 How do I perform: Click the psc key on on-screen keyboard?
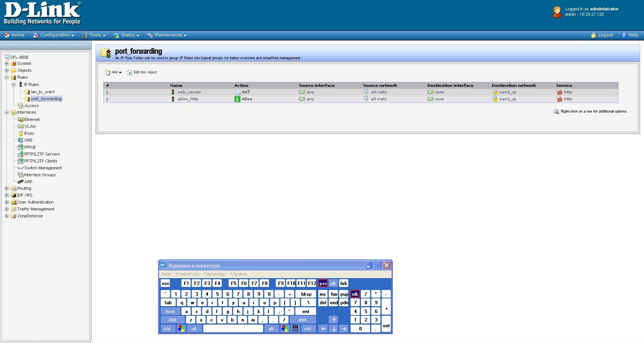click(x=323, y=283)
